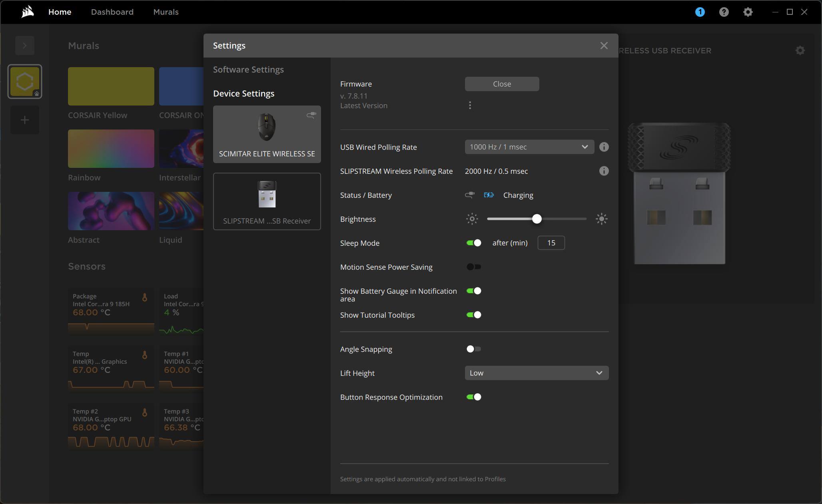Click the firmware Close button
Viewport: 822px width, 504px height.
(502, 84)
